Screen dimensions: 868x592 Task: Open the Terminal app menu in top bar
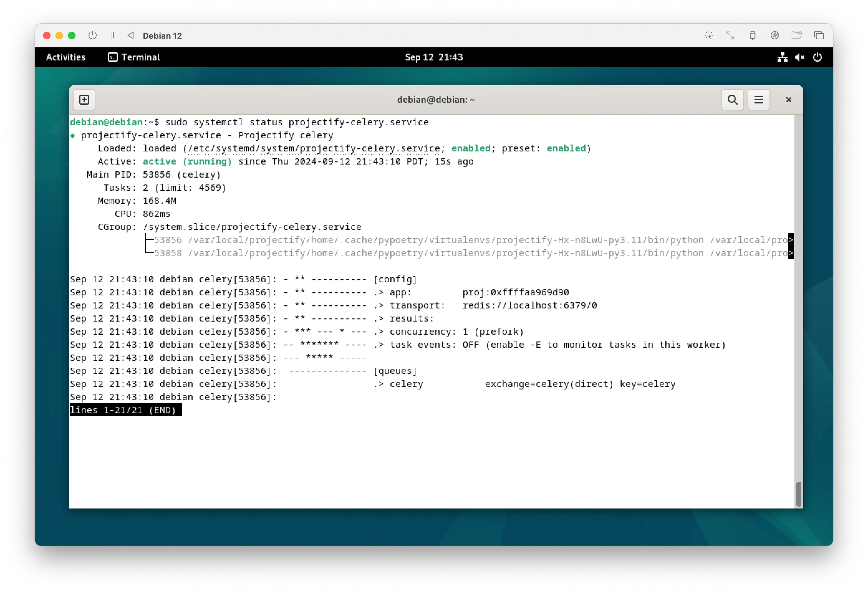tap(134, 57)
